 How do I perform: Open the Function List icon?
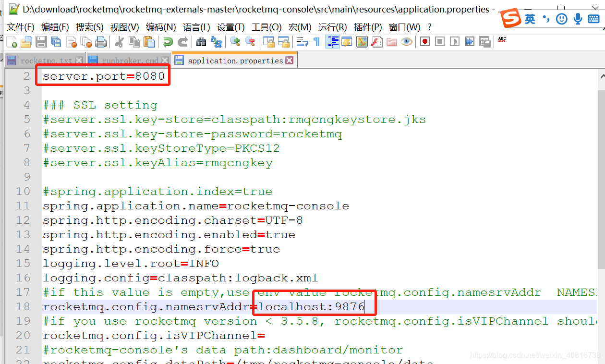tap(377, 42)
